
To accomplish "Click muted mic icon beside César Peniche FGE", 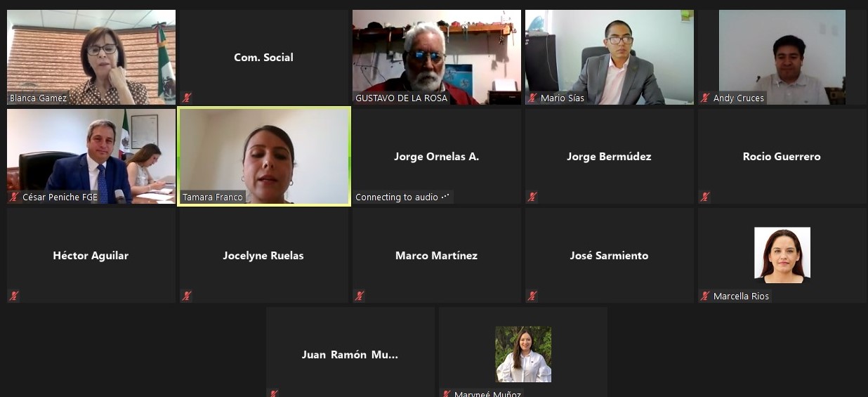I will click(14, 197).
